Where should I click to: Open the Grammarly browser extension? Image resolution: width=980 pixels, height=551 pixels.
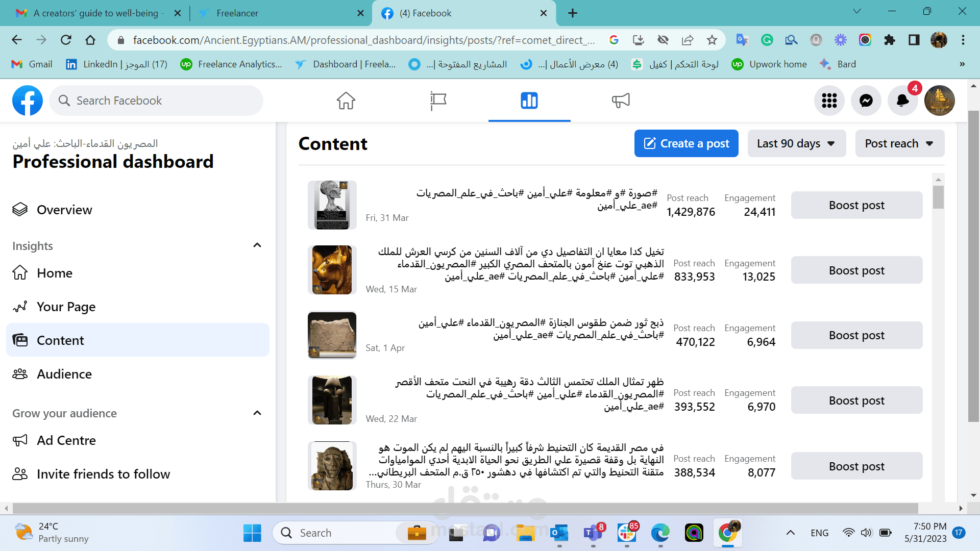[x=767, y=40]
